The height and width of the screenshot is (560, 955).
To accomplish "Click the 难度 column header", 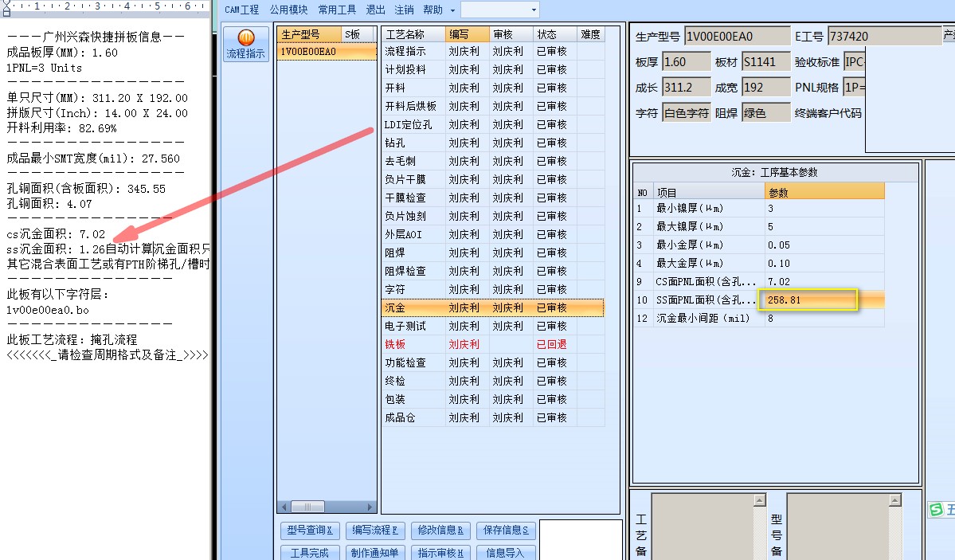I will point(590,35).
